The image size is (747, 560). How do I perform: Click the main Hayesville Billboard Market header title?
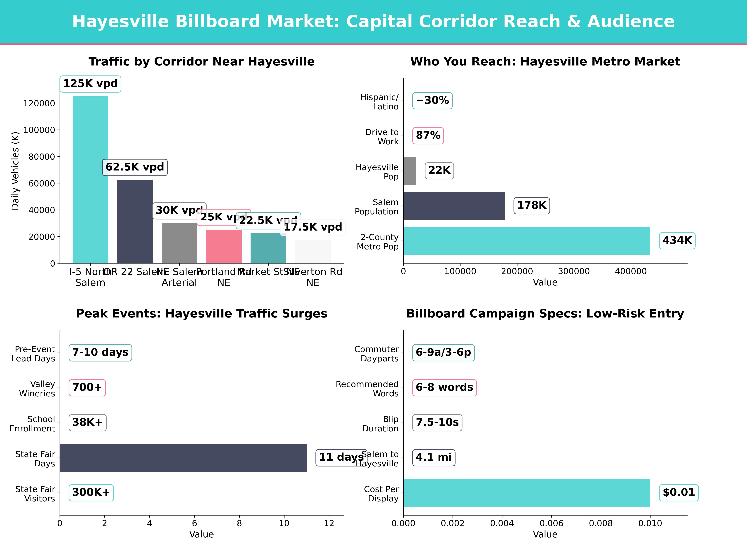374,22
